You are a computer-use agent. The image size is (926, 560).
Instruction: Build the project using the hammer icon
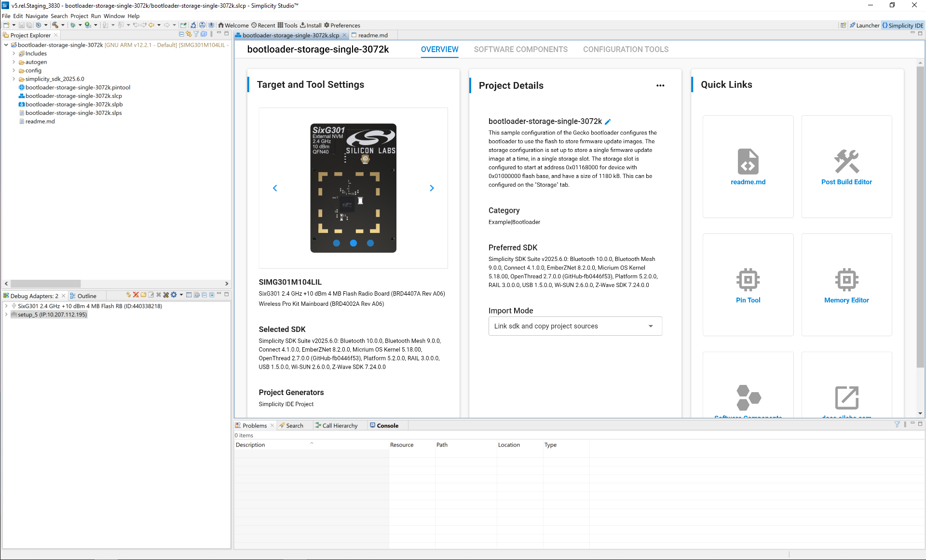(55, 25)
